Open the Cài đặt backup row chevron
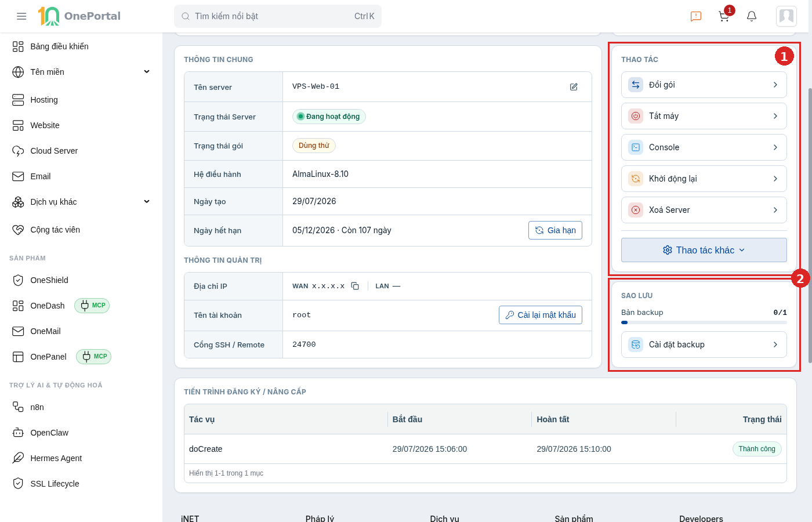Screen dimensions: 812x522 [x=775, y=345]
